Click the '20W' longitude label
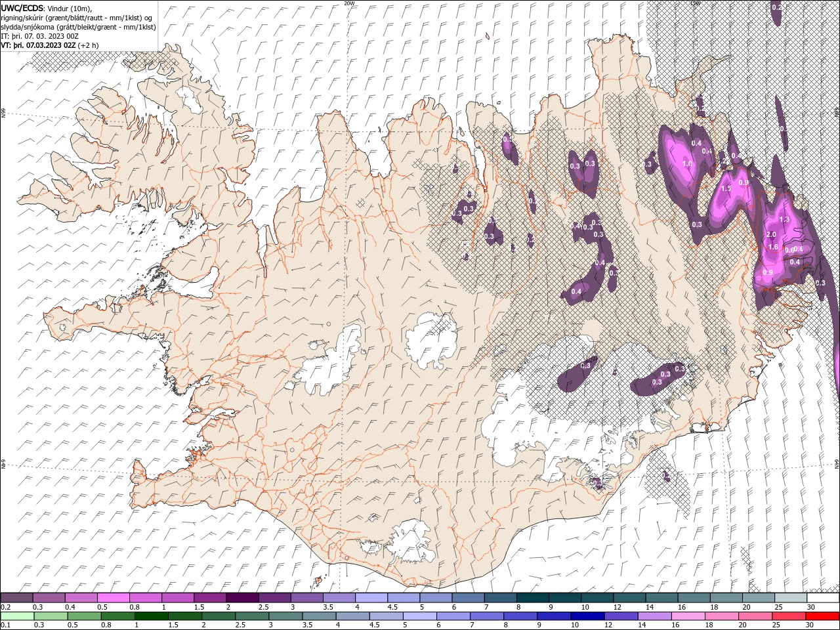This screenshot has height=630, width=840. pos(349,3)
